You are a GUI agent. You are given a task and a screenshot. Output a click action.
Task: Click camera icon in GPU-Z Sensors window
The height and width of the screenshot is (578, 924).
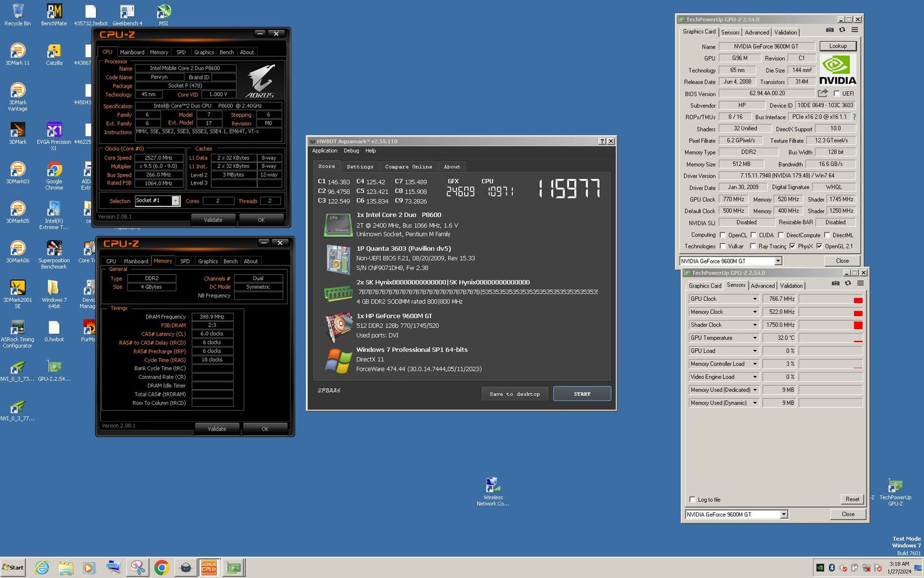[x=835, y=284]
